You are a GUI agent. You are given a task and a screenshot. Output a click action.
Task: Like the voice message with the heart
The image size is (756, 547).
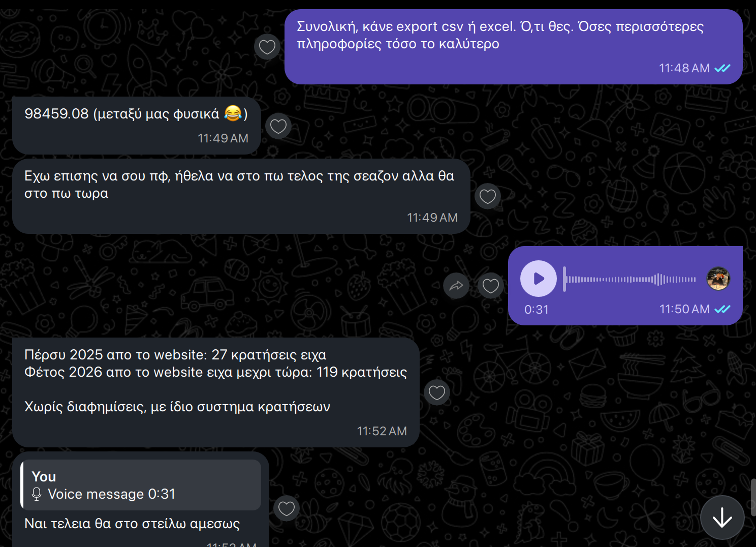(x=491, y=286)
